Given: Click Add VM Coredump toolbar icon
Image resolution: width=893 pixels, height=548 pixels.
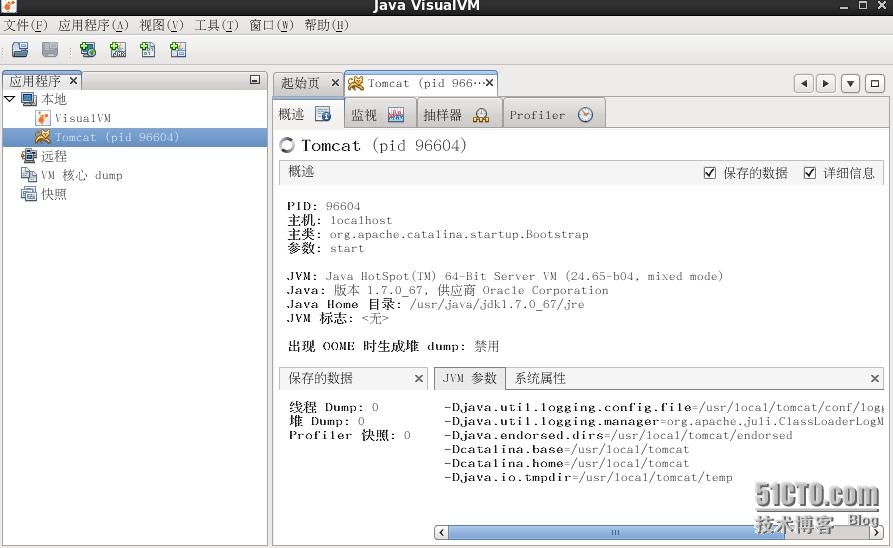Looking at the screenshot, I should pyautogui.click(x=148, y=50).
